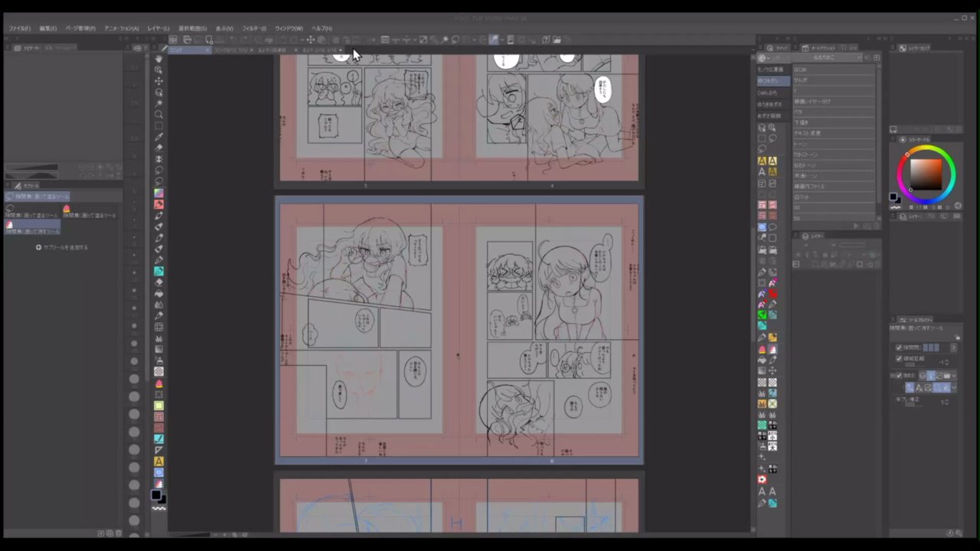Open the dropdown on the second reference icon row
Screen dimensions: 980x551
[x=954, y=388]
